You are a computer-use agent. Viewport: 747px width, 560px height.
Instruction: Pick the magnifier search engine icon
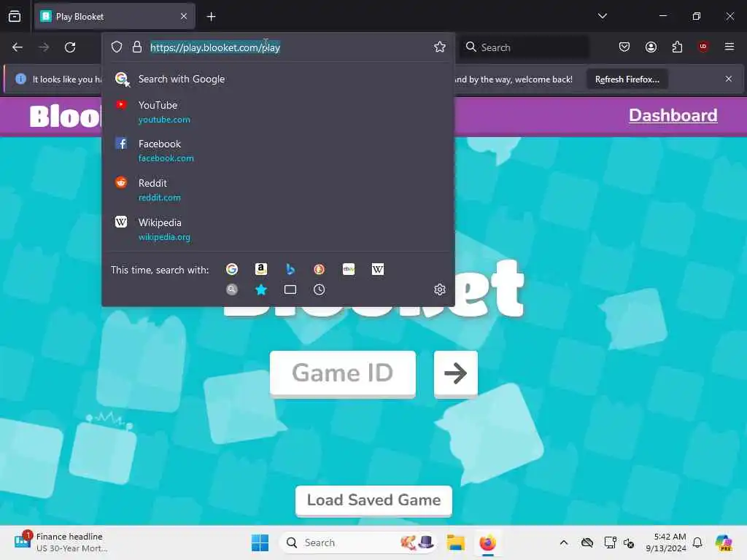tap(232, 289)
